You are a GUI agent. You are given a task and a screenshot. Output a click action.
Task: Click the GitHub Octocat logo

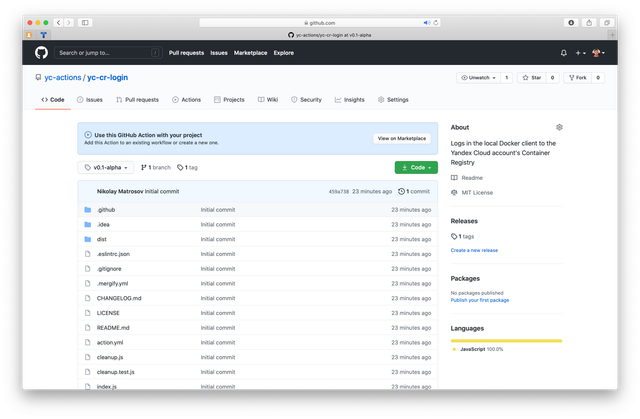pyautogui.click(x=41, y=52)
